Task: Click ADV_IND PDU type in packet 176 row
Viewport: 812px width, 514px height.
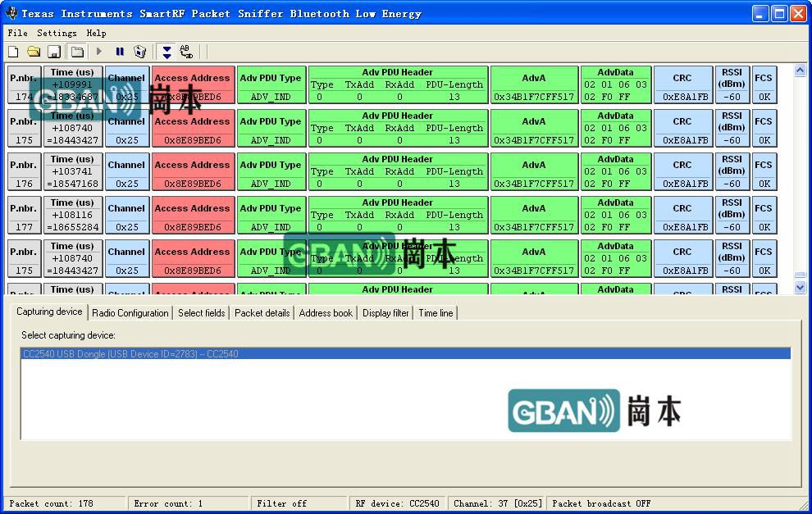Action: 271,172
